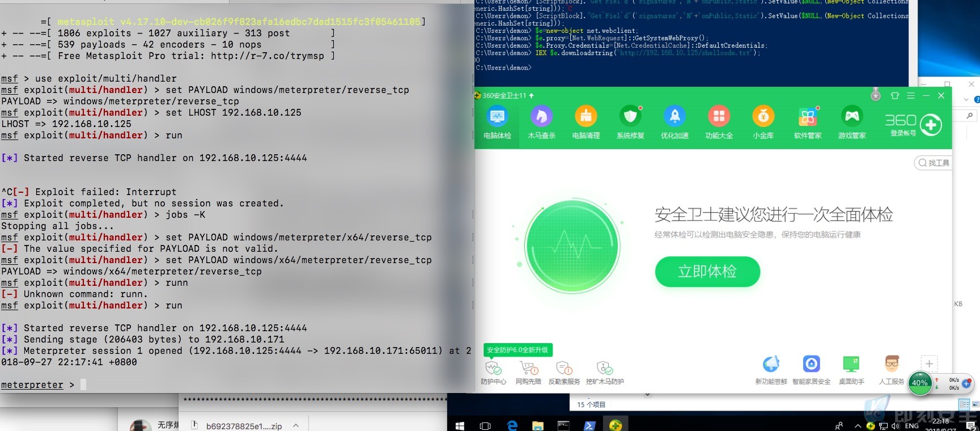Click http://r-7.co/trymsp link in terminal
Viewport: 980px width, 431px height.
click(x=268, y=56)
